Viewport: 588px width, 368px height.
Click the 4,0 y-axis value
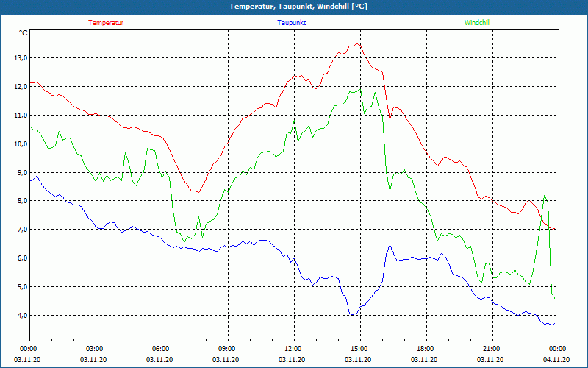coord(22,316)
